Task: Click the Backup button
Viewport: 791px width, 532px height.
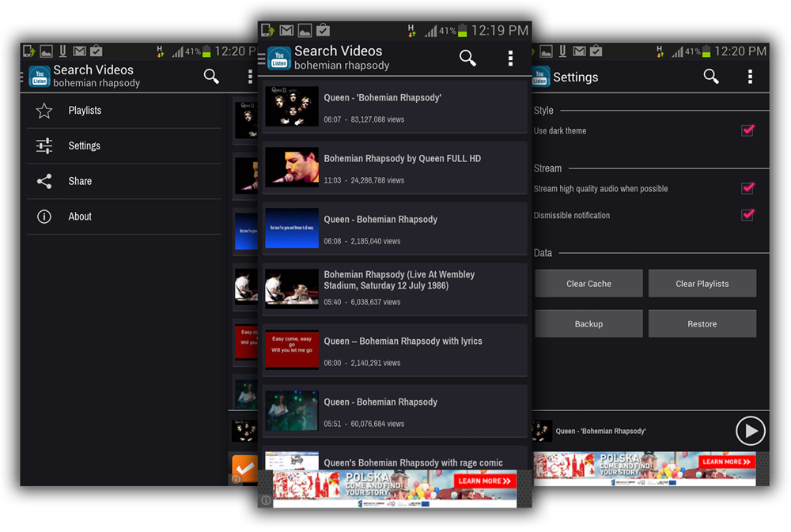Action: pyautogui.click(x=589, y=324)
